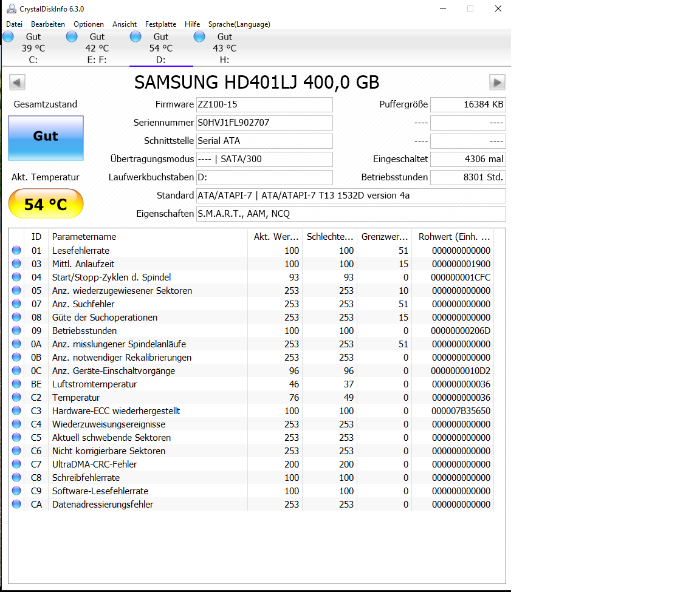The height and width of the screenshot is (592, 700).
Task: Go to next disk with right arrow
Action: click(497, 82)
